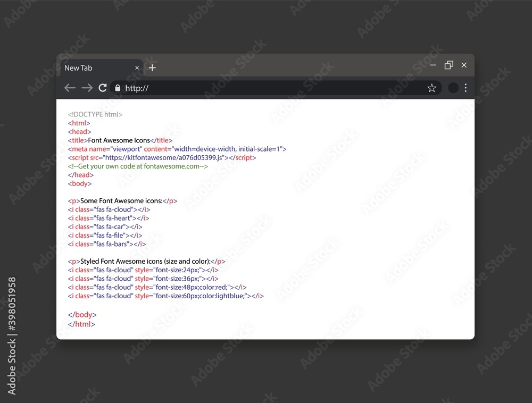Click the fas fa-file line
This screenshot has height=403, width=532.
pos(105,235)
